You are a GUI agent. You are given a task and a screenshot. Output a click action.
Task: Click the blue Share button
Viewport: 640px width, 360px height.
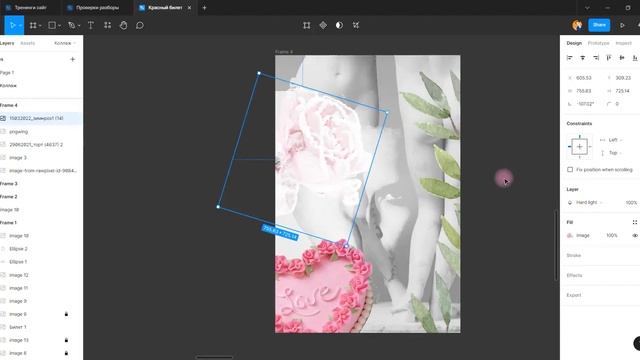pos(599,25)
